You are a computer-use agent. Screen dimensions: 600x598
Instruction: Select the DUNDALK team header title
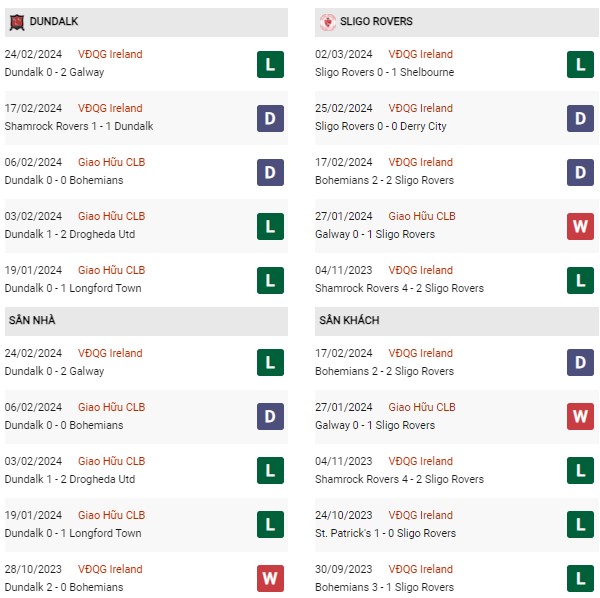pyautogui.click(x=54, y=21)
